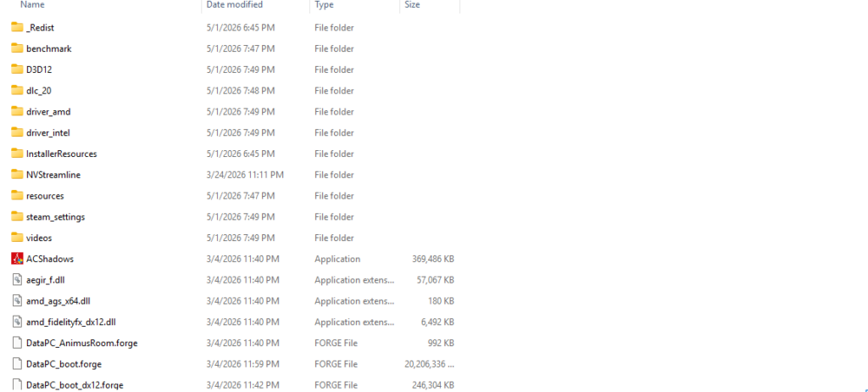Sort by the Type column header
This screenshot has height=392, width=868.
324,4
